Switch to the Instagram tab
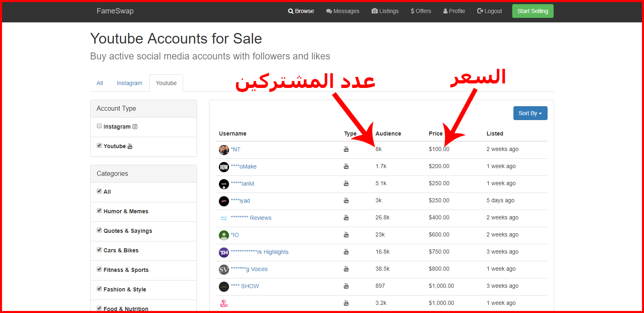This screenshot has height=313, width=644. [129, 83]
